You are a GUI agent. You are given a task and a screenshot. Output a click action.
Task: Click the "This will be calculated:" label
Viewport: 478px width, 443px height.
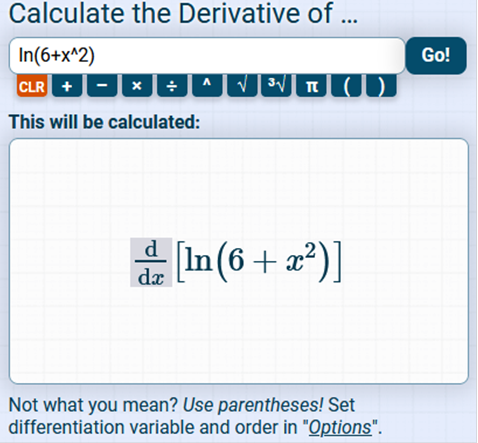pyautogui.click(x=104, y=122)
